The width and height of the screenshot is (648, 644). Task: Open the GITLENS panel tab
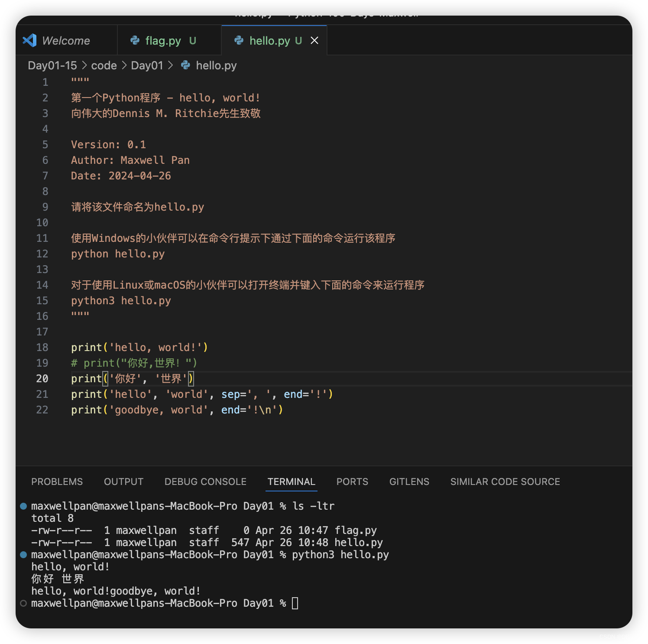(409, 481)
